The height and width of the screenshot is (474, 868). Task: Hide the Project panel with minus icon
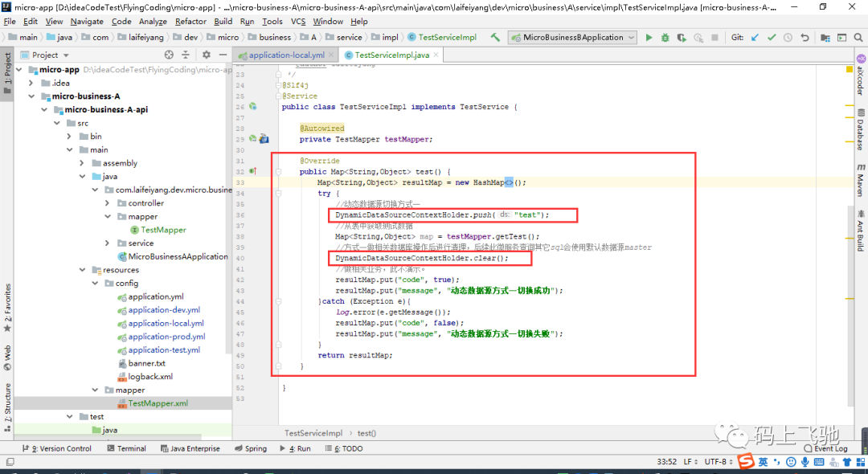tap(223, 55)
